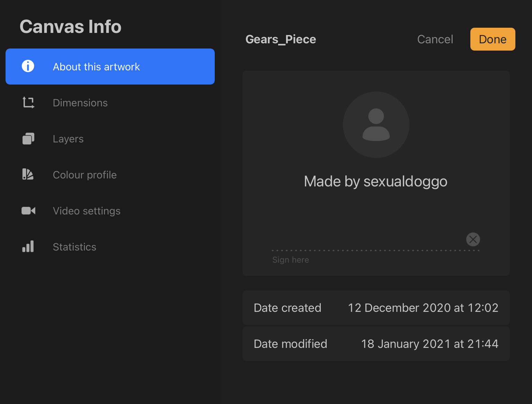Tap the artist avatar placeholder
Viewport: 532px width, 404px height.
[376, 125]
